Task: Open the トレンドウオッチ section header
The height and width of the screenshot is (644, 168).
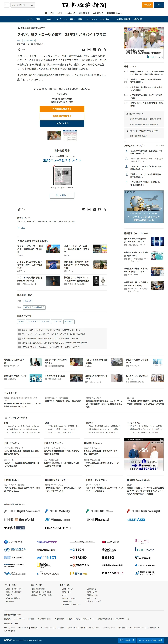Action: (18, 418)
